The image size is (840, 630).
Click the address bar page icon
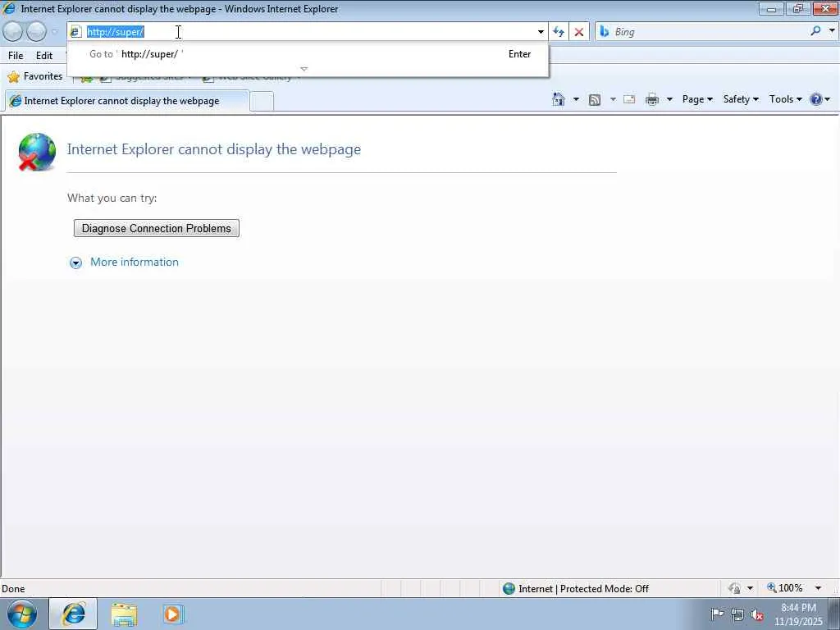[75, 32]
